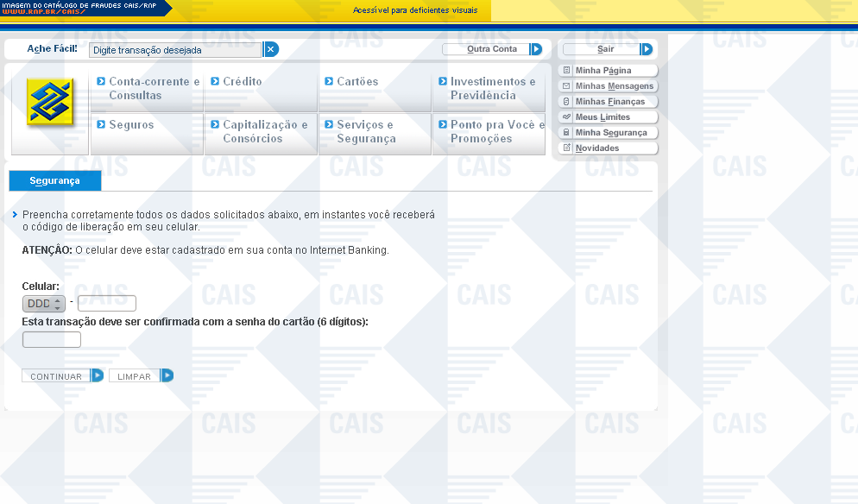Click the Minhas Finanças link
858x504 pixels.
609,102
